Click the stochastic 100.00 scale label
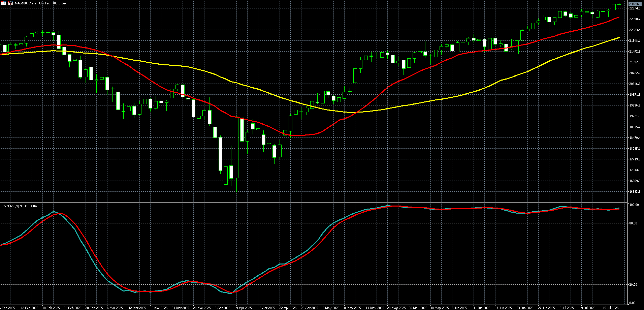Screen dimensions: 644x310 [634, 205]
